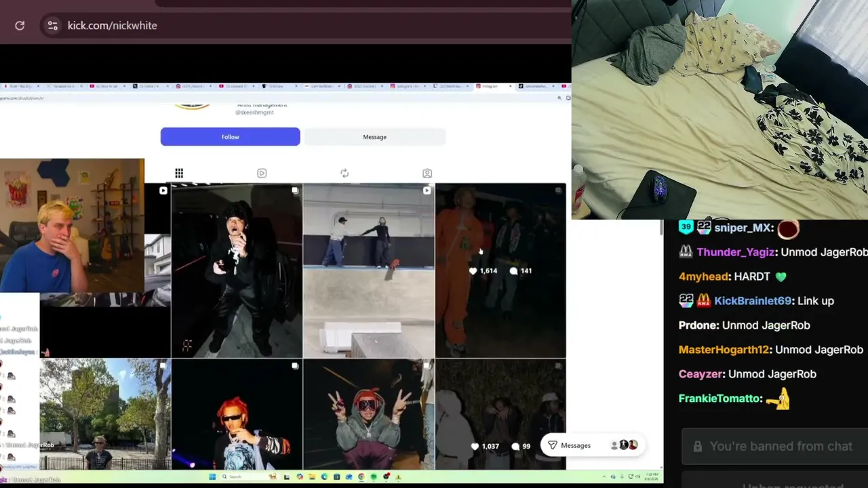Open the @skeeshmgmt profile link
868x488 pixels.
256,113
